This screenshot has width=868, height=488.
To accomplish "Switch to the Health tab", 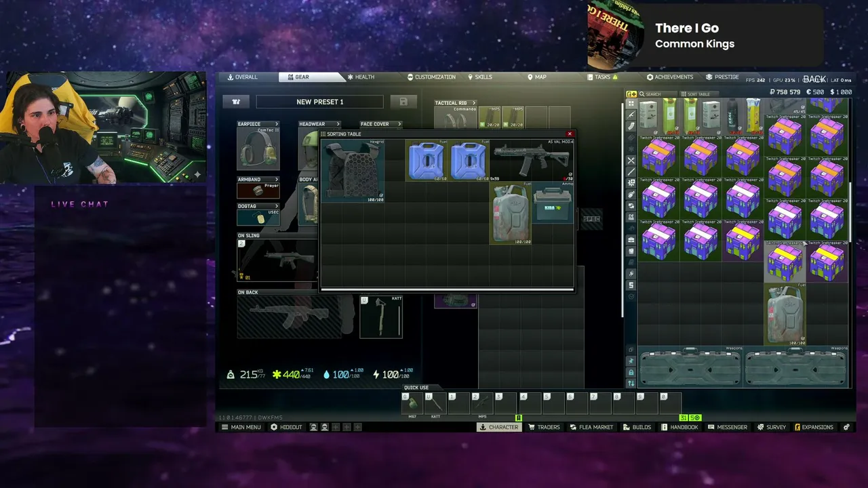I will pos(361,77).
